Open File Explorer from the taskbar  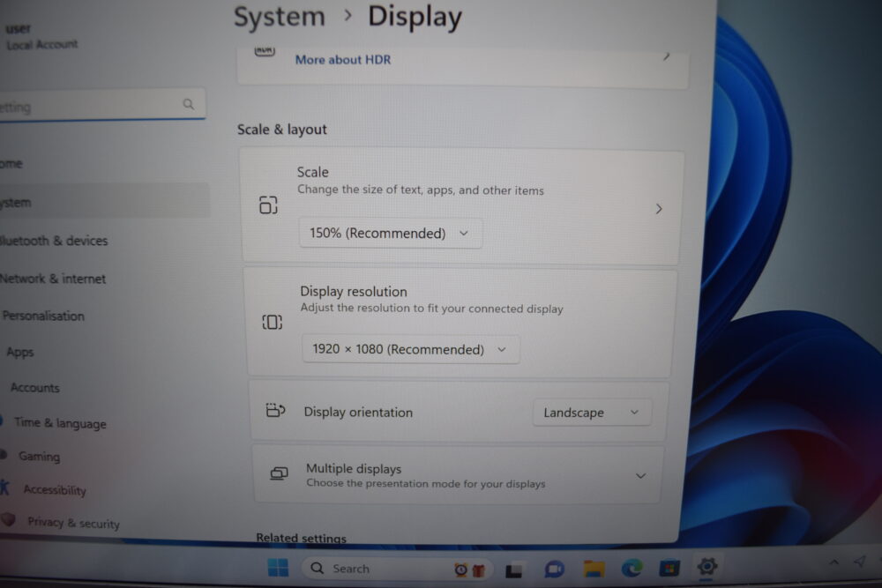(594, 569)
